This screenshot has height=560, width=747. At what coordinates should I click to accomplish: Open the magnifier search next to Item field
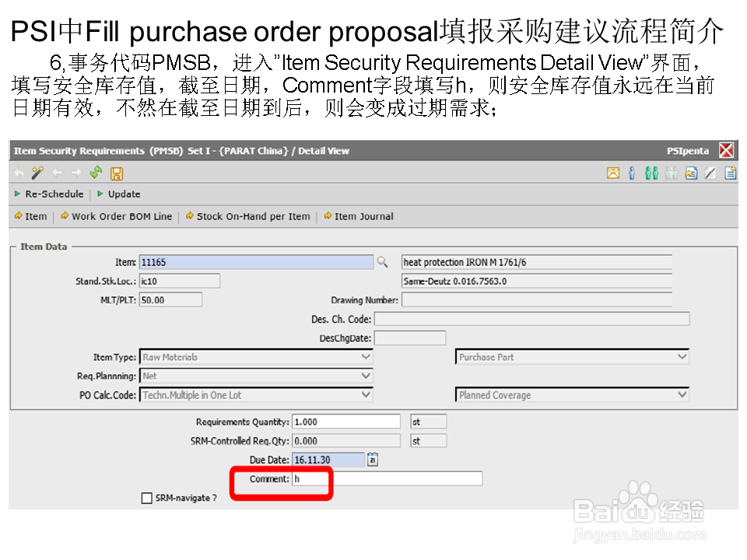tap(383, 262)
